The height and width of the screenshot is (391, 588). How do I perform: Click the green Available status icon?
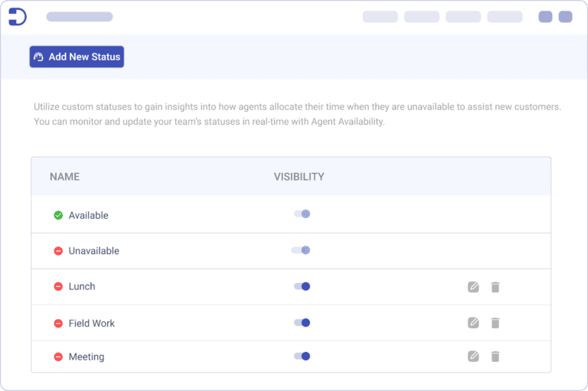(x=58, y=216)
